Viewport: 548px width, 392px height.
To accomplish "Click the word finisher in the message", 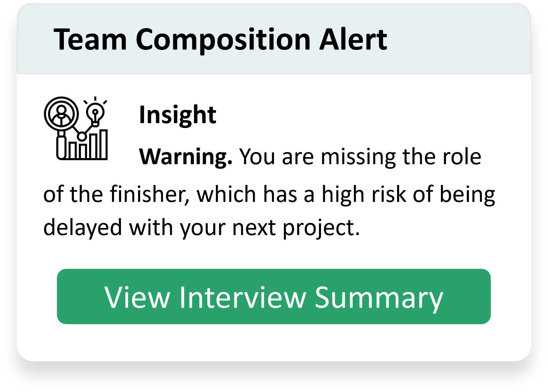I will click(150, 194).
